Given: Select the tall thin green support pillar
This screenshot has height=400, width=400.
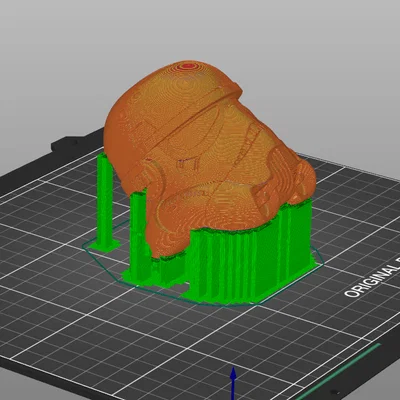Looking at the screenshot, I should [105, 200].
